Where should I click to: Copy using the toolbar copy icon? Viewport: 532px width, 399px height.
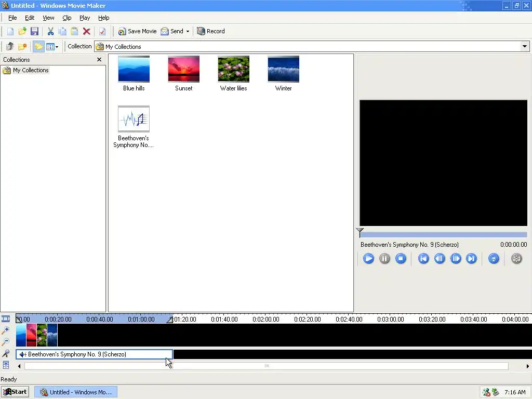(62, 31)
